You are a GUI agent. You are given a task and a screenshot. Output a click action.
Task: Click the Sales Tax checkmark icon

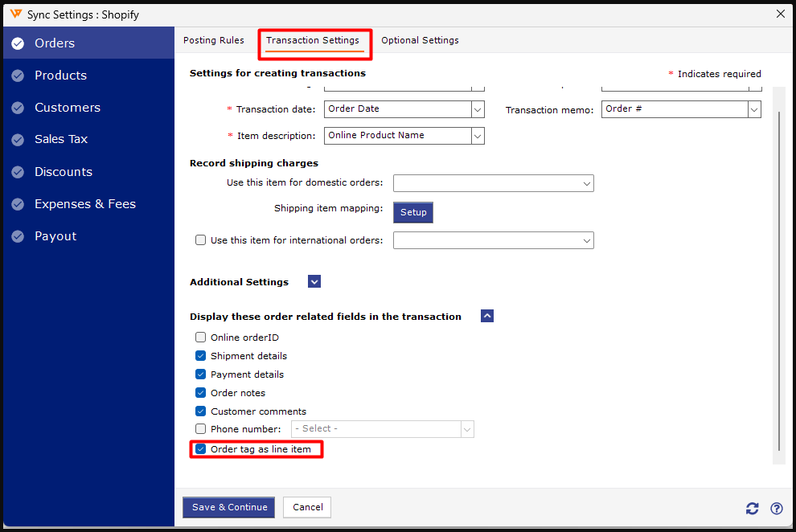click(18, 140)
